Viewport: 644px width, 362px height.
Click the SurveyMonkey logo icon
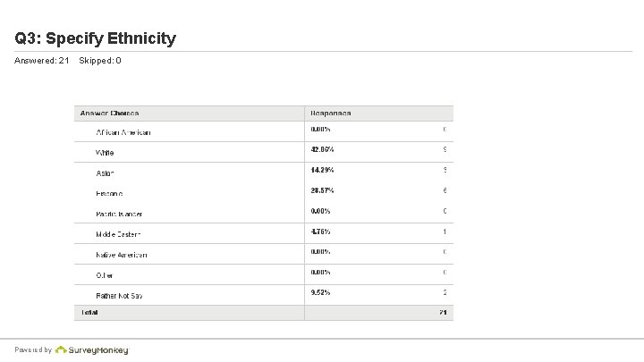pyautogui.click(x=60, y=349)
